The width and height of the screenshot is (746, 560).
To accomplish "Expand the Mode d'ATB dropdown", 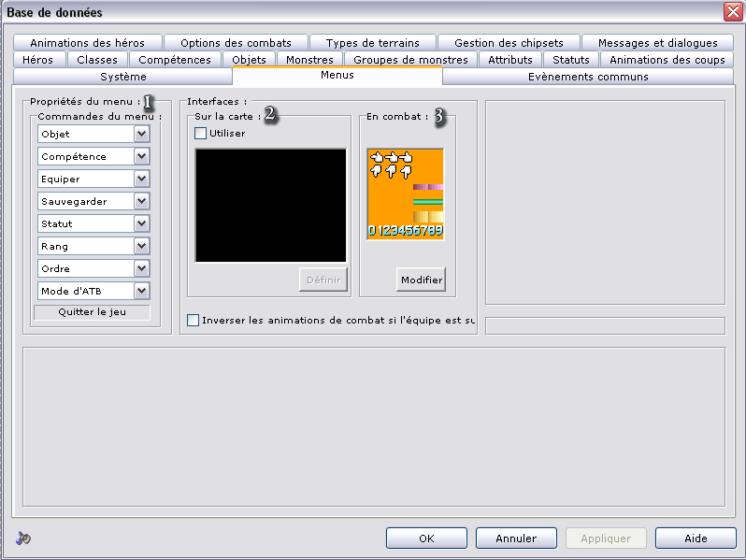I will click(x=141, y=291).
